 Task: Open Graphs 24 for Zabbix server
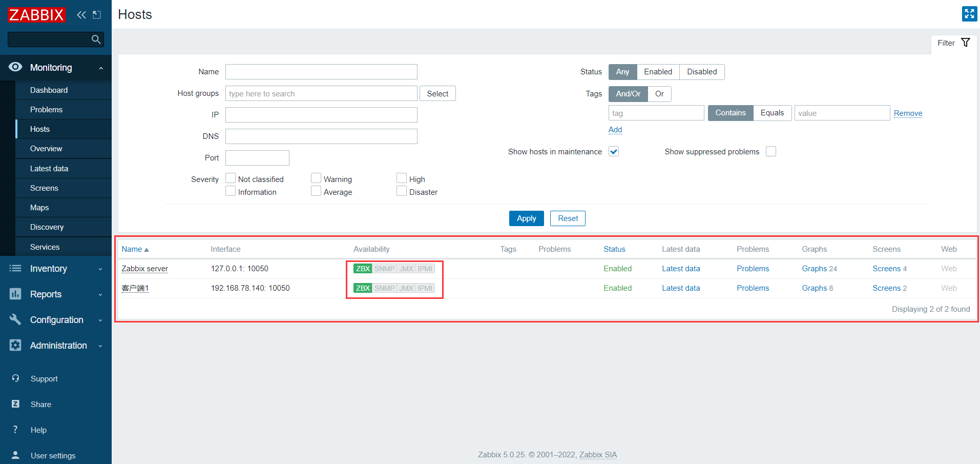(x=819, y=269)
